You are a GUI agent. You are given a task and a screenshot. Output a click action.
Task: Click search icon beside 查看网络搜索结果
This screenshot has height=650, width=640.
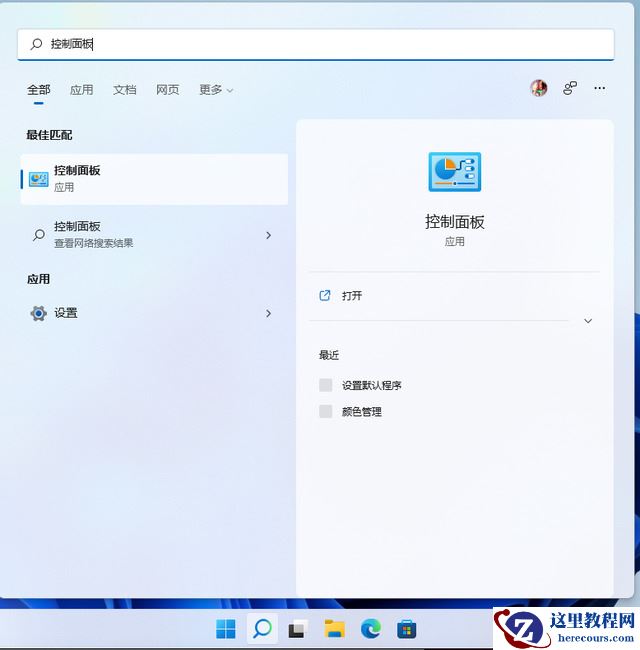click(39, 235)
